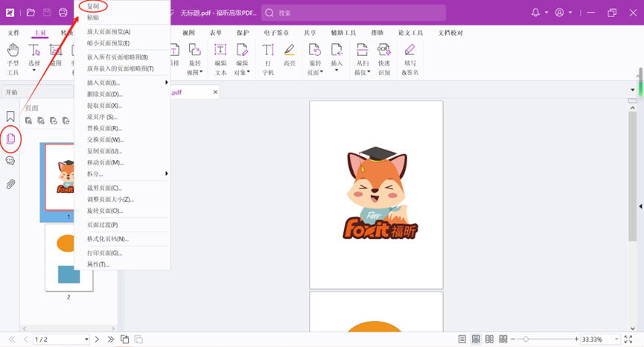The height and width of the screenshot is (347, 644).
Task: Switch to continuous facing view
Action: pos(503,340)
